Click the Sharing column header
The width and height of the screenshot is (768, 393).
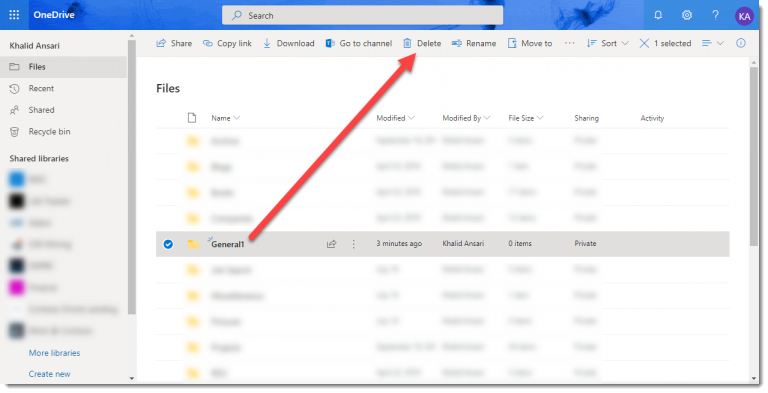tap(586, 118)
